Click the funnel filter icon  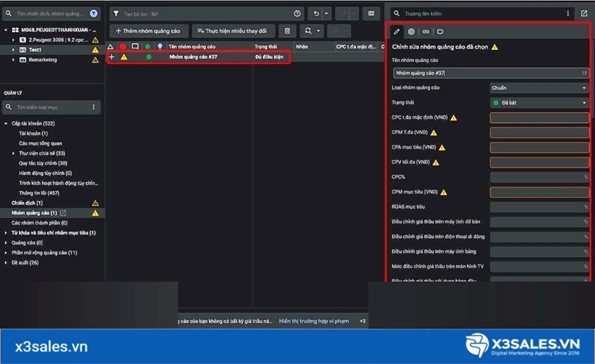[x=116, y=14]
